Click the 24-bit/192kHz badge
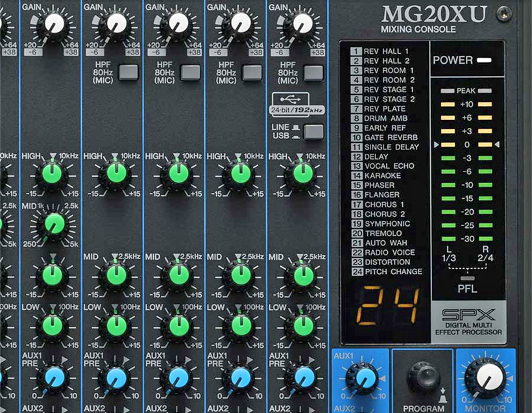Viewport: 532px width, 413px height. point(297,110)
